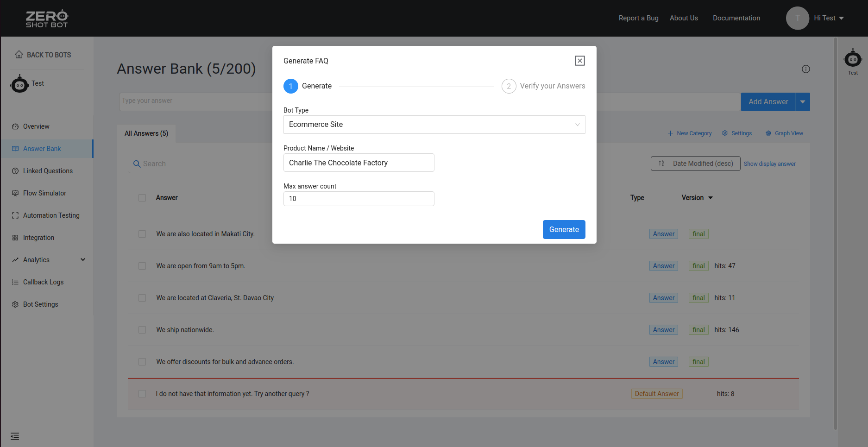This screenshot has height=447, width=868.
Task: Click the plus icon of New Category
Action: (670, 133)
